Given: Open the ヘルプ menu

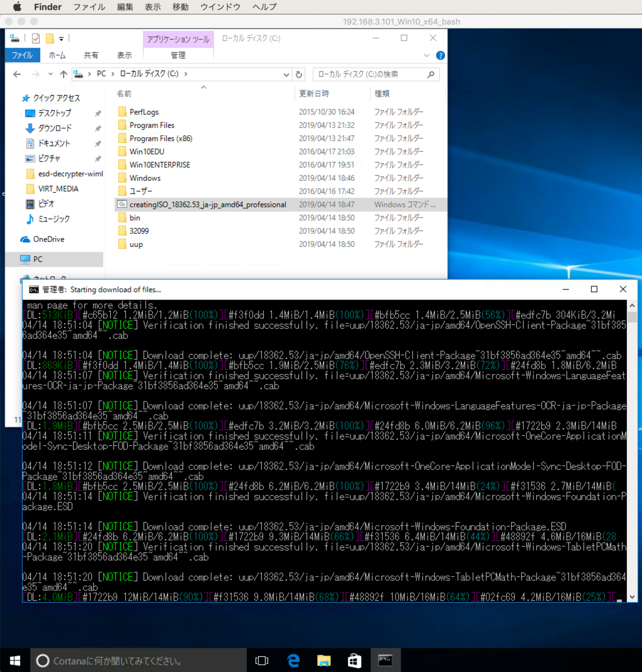Looking at the screenshot, I should tap(264, 7).
